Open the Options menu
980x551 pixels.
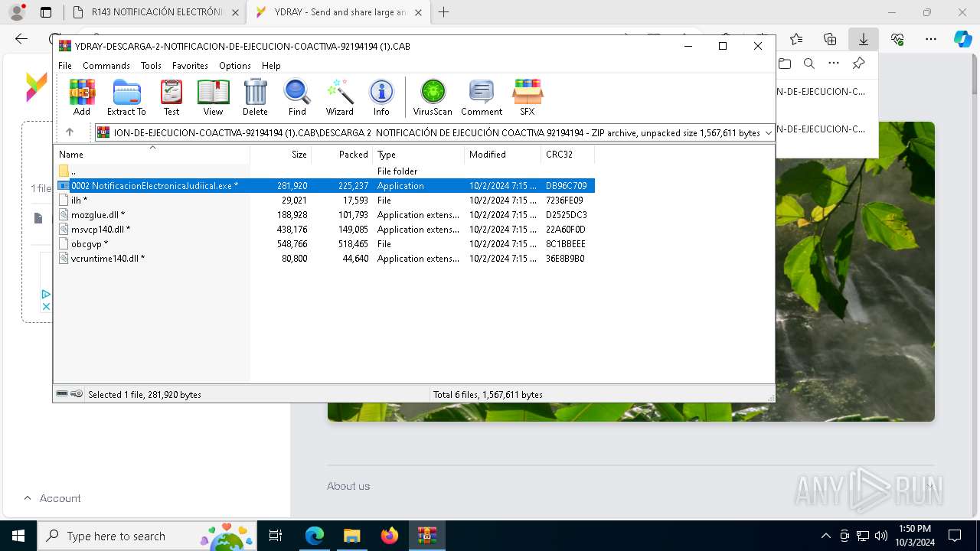pos(235,66)
